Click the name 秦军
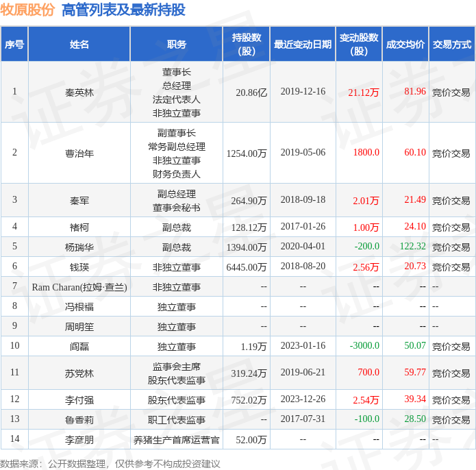The image size is (476, 470). (79, 201)
